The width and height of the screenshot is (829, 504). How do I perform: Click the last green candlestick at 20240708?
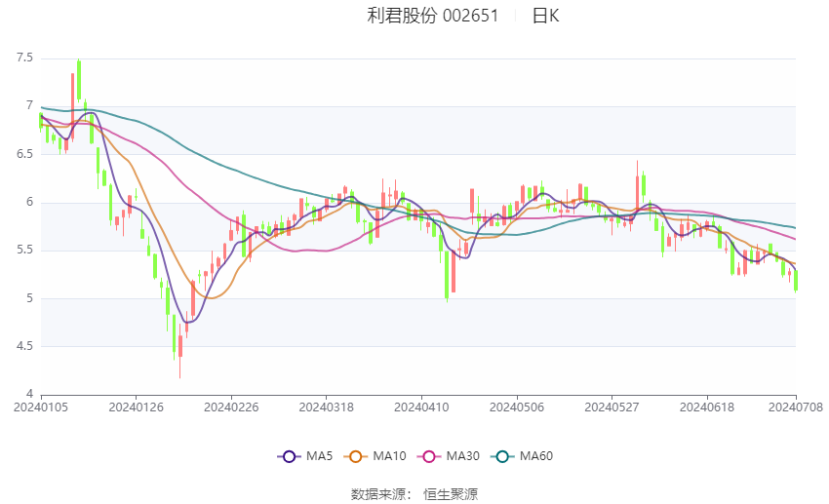796,281
